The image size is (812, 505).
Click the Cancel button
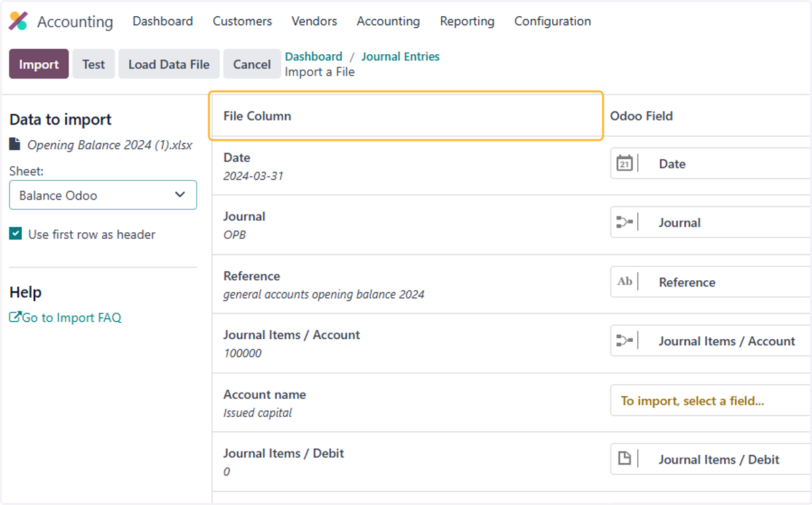coord(252,64)
